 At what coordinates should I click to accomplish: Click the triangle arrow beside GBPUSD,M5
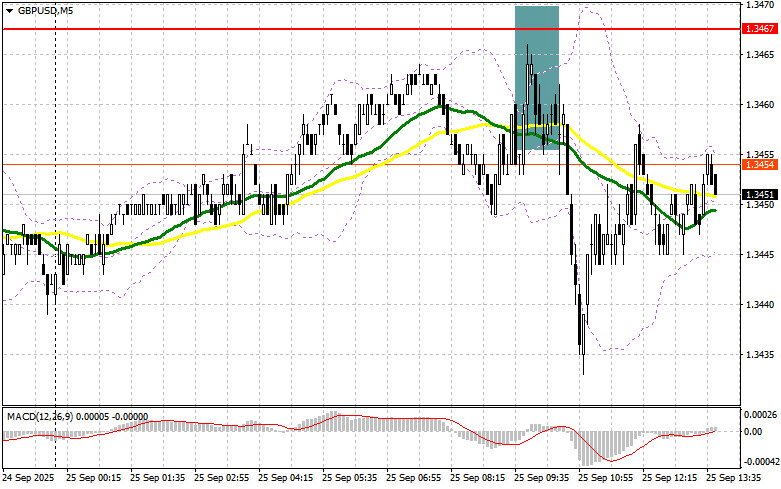pos(9,11)
